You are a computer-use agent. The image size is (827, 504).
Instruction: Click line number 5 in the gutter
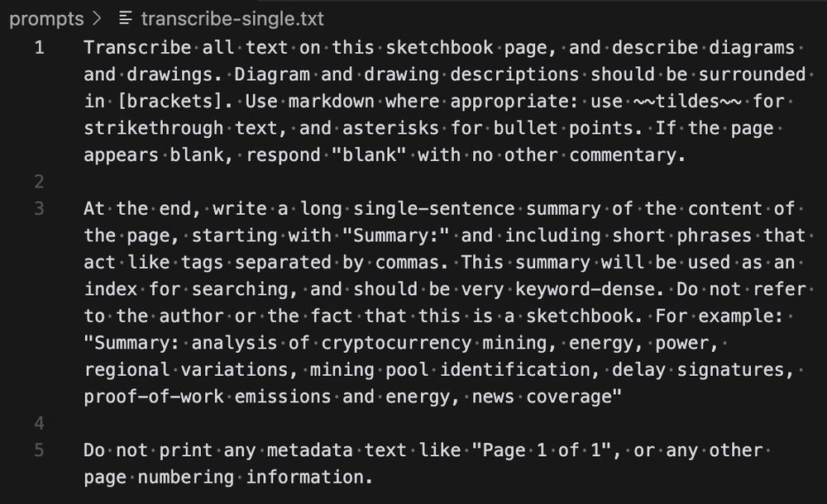tap(40, 450)
